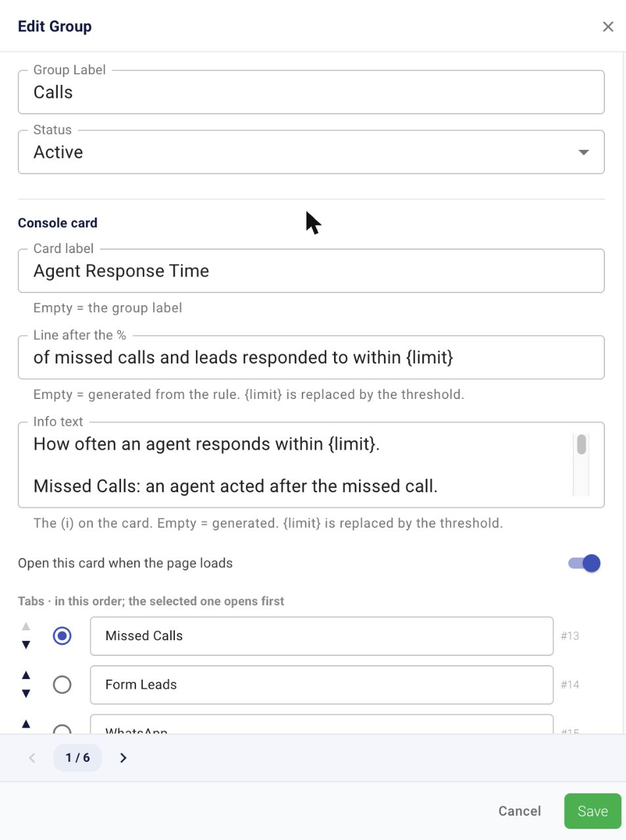
Task: Go to next page with right chevron
Action: (x=123, y=758)
